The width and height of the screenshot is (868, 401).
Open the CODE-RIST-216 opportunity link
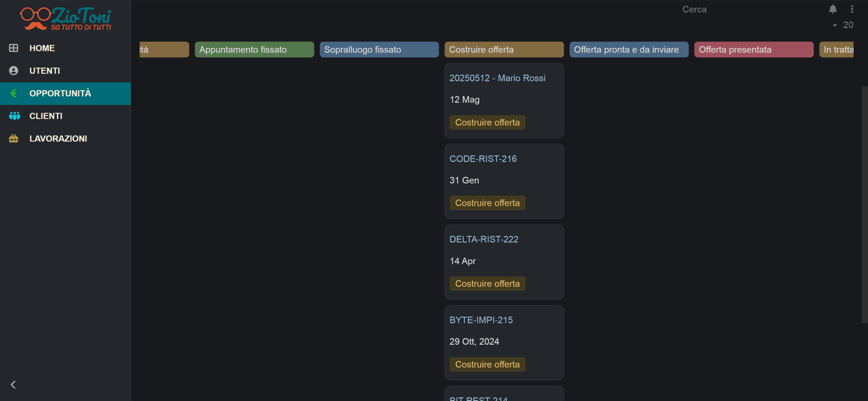click(483, 159)
